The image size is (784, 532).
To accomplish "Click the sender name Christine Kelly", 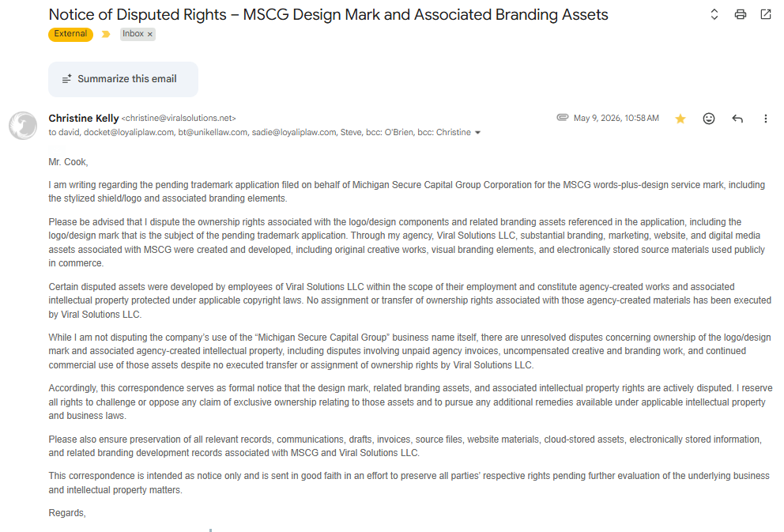I will (x=84, y=118).
